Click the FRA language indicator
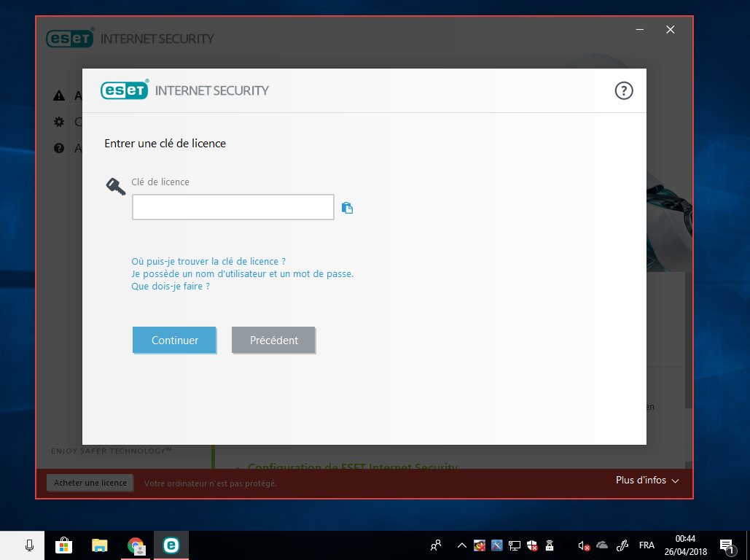750x560 pixels. [647, 545]
